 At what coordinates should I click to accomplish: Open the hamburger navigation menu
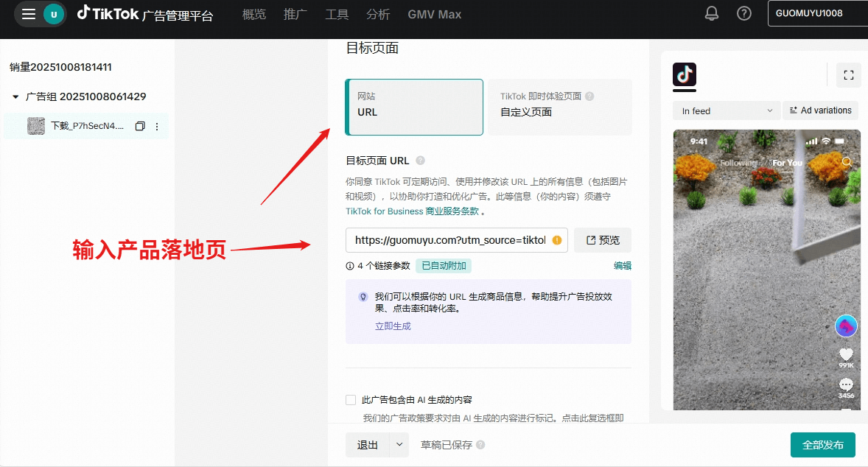pyautogui.click(x=29, y=14)
